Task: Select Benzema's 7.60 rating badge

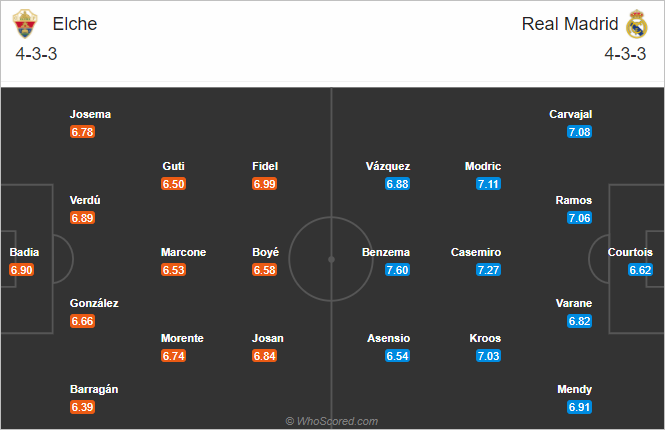Action: pyautogui.click(x=397, y=270)
